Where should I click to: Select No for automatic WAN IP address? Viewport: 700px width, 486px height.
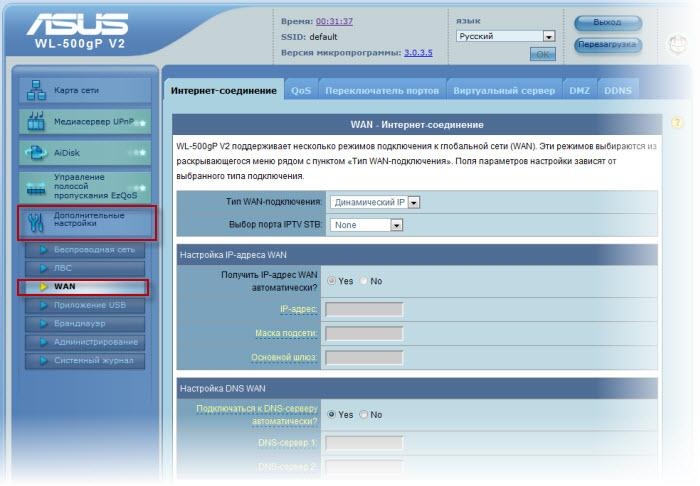point(364,281)
